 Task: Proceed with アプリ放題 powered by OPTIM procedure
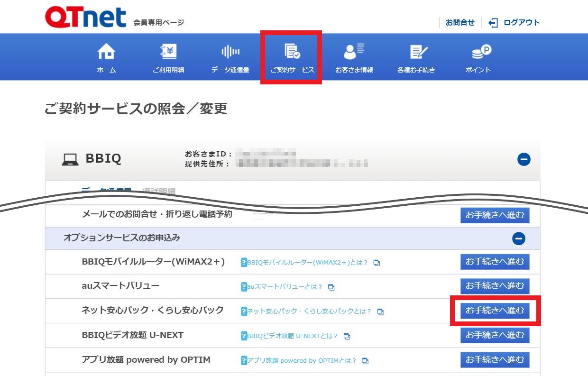point(495,360)
